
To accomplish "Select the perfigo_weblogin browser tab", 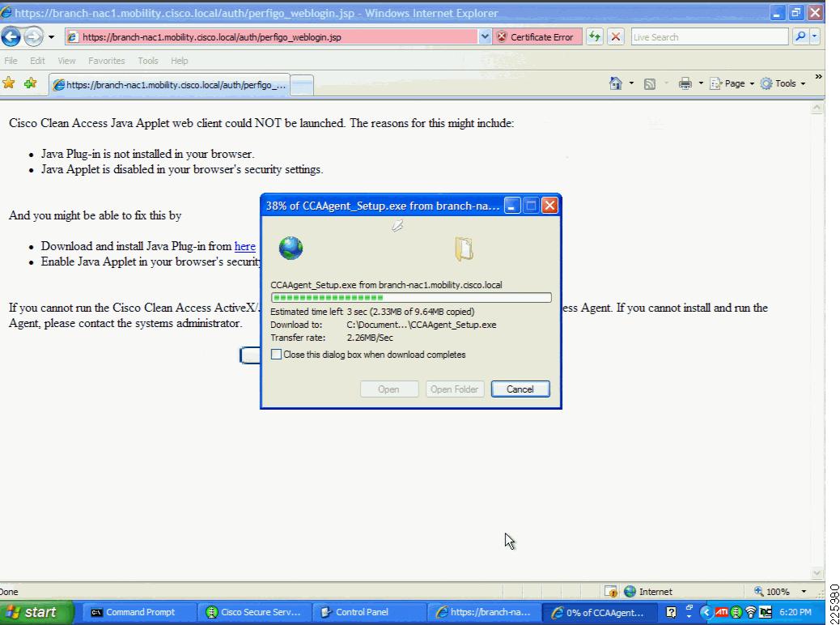I will pos(170,85).
